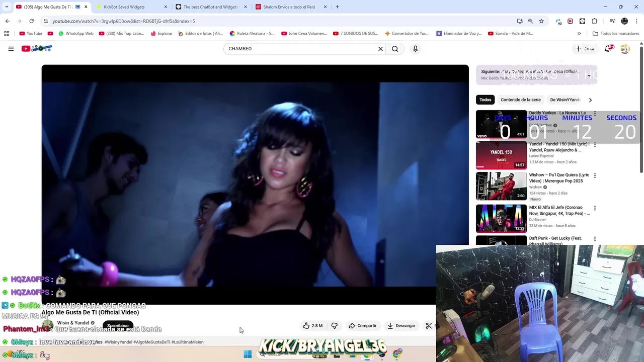View site information icon in address bar
This screenshot has width=644, height=362.
point(46,21)
